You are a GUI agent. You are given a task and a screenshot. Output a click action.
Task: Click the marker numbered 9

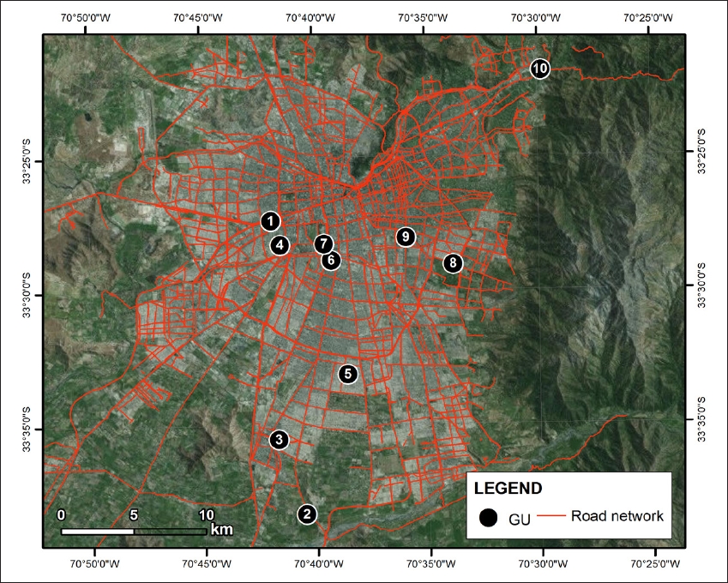coord(406,237)
